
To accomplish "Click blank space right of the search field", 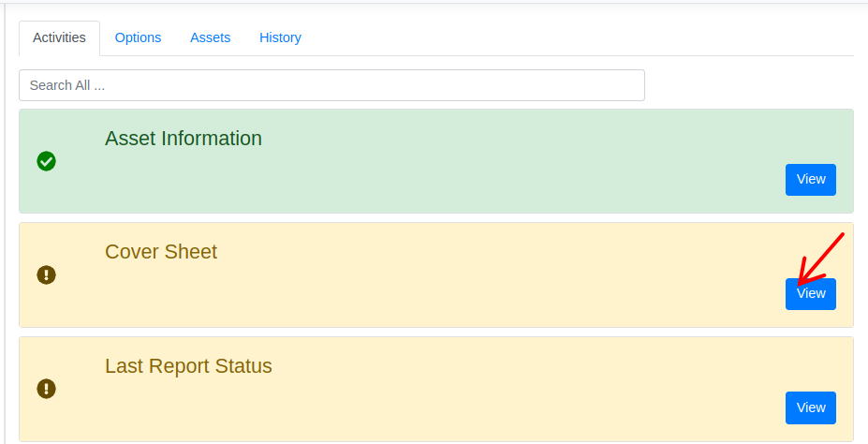I will pyautogui.click(x=749, y=85).
